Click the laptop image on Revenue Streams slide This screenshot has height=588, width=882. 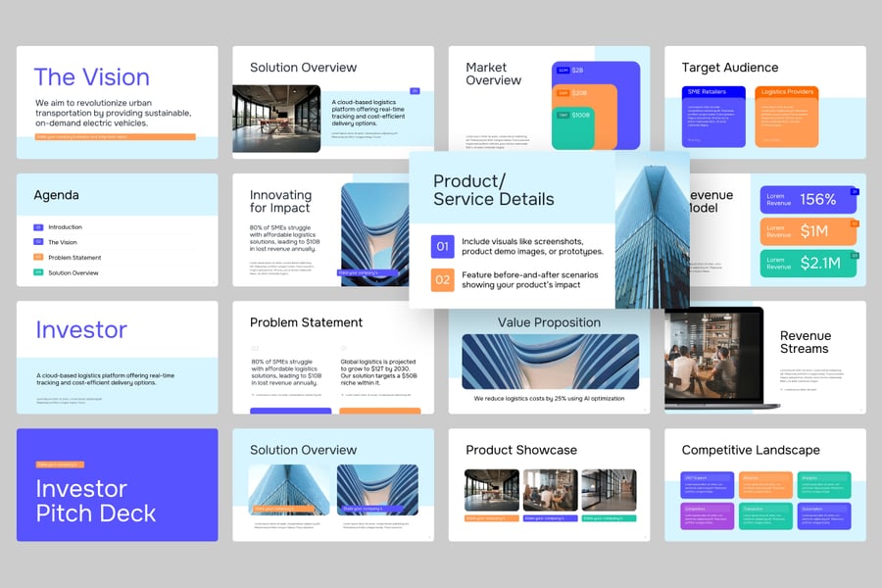[718, 355]
